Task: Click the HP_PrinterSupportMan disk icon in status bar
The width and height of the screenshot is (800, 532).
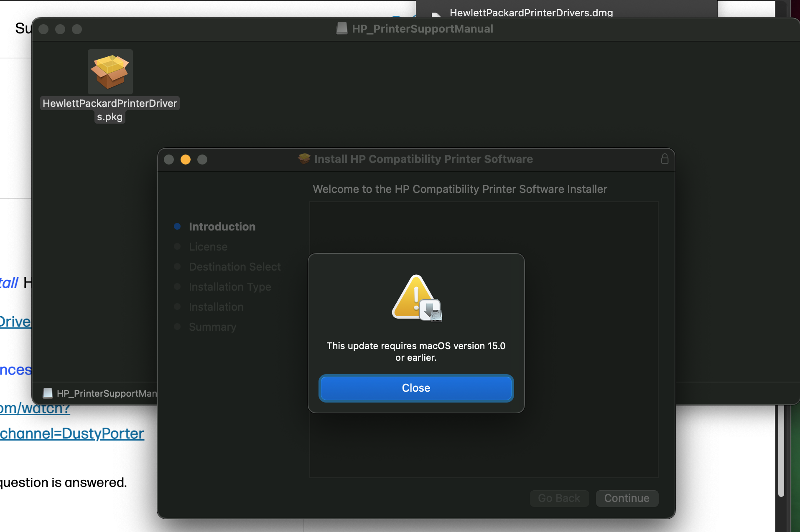Action: [48, 393]
